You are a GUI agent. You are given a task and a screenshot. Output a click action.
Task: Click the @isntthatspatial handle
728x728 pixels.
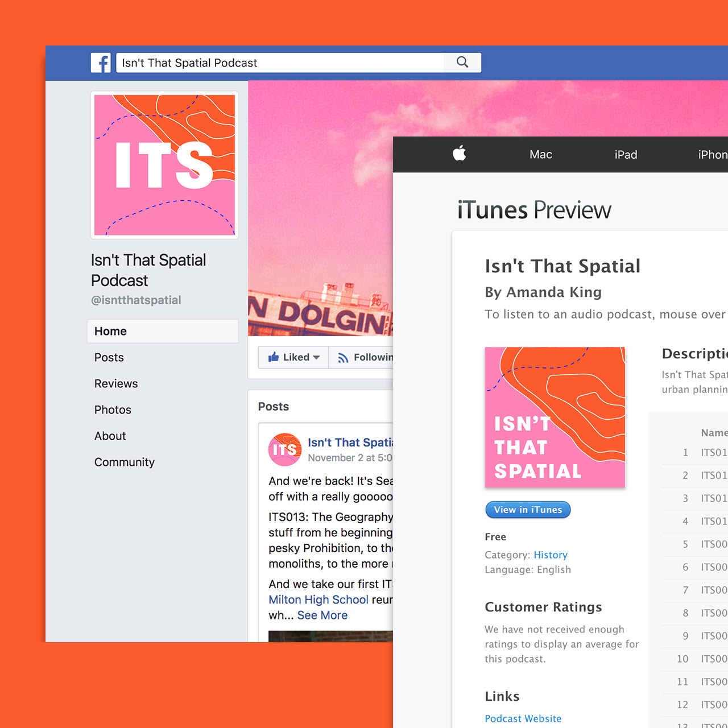click(x=136, y=300)
